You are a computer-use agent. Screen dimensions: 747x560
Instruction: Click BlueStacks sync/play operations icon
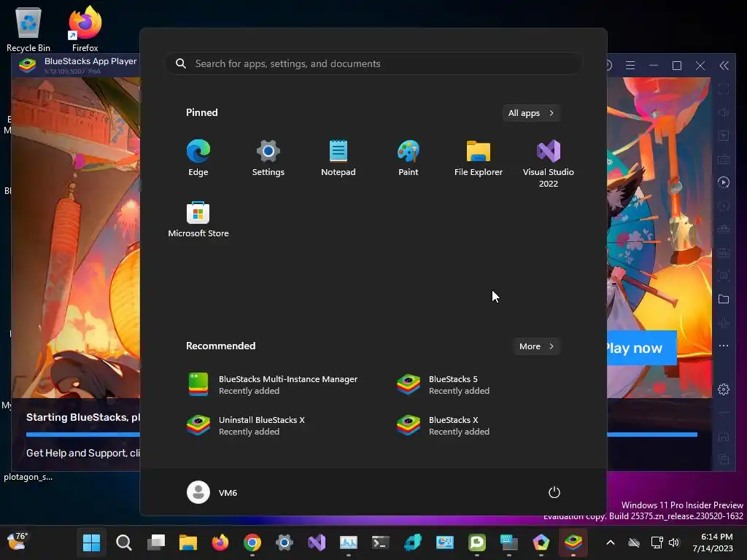(x=724, y=182)
